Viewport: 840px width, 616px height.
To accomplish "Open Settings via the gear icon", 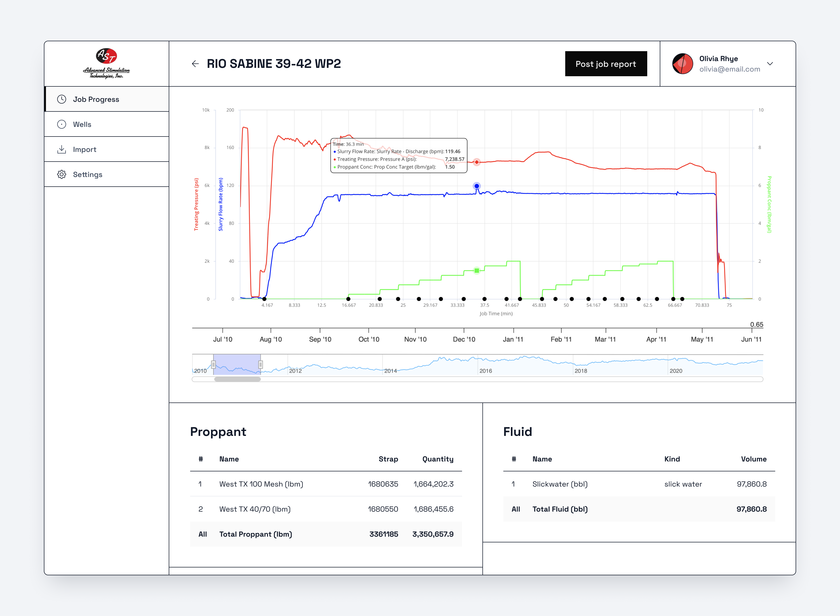I will click(x=62, y=174).
